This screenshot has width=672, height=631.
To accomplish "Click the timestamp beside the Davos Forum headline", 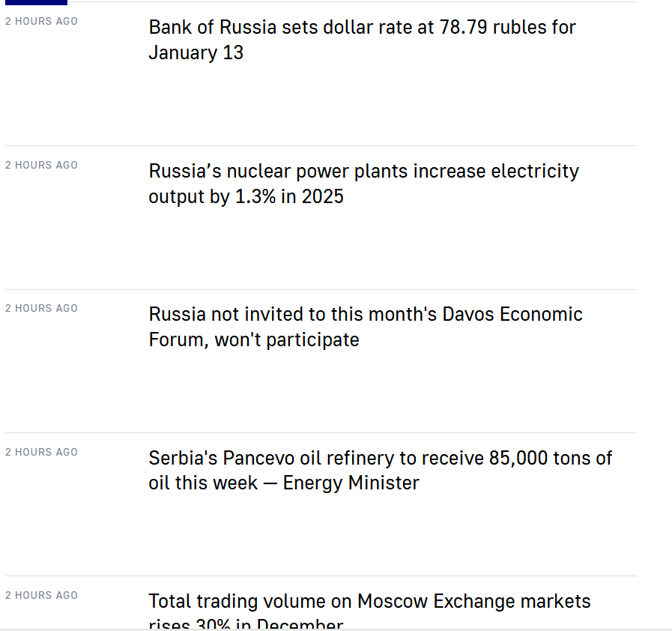I will tap(41, 308).
